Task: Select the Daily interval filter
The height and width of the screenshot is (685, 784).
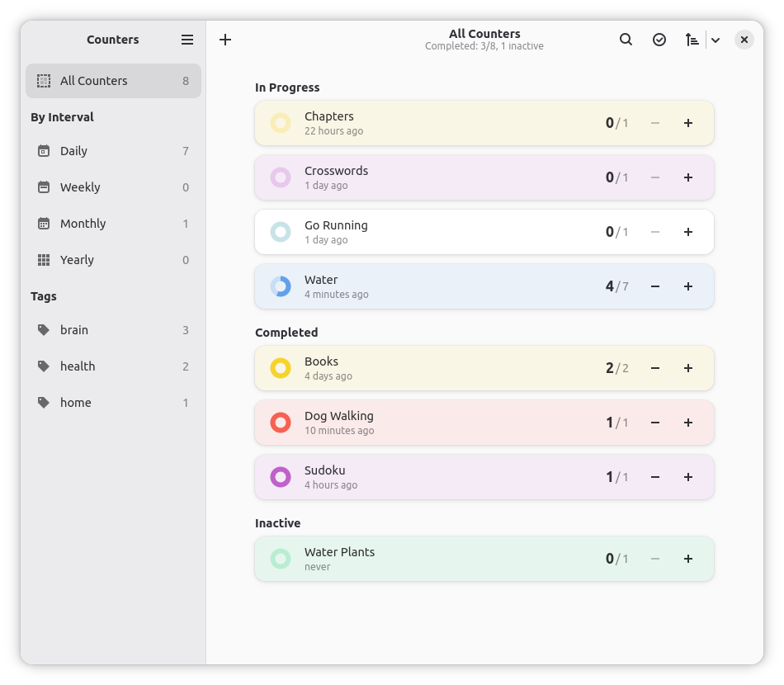Action: pyautogui.click(x=114, y=151)
